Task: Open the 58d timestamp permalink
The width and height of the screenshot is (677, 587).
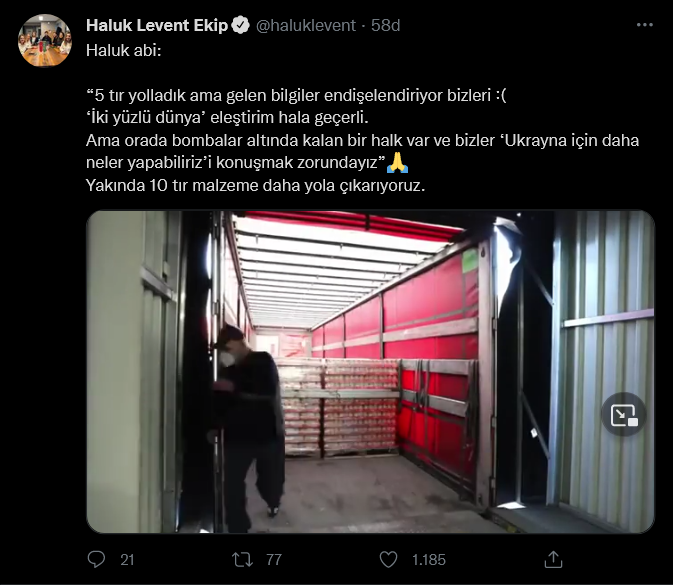Action: click(x=386, y=25)
